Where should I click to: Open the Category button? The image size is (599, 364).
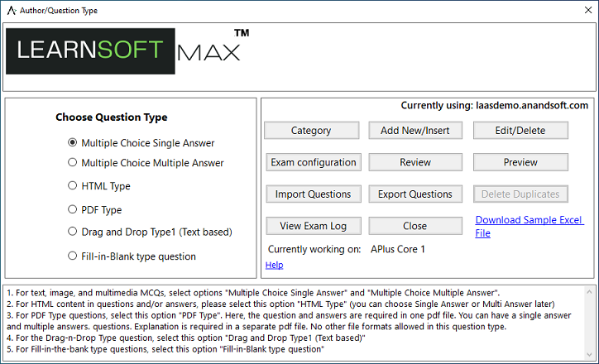tap(311, 131)
